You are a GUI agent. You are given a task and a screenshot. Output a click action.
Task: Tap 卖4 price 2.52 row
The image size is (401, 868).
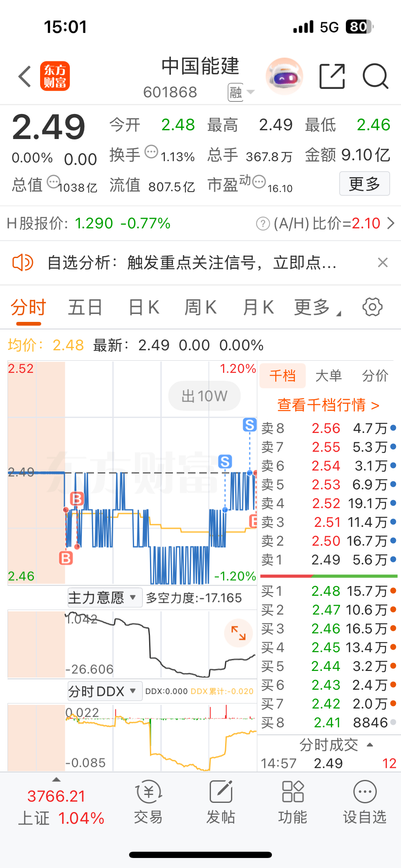(329, 504)
